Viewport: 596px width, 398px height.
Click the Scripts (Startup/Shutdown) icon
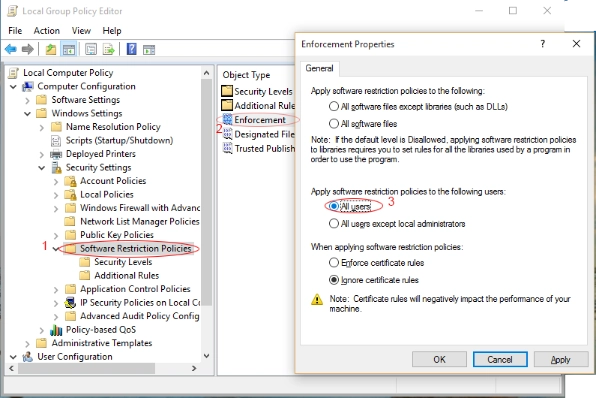coord(56,141)
